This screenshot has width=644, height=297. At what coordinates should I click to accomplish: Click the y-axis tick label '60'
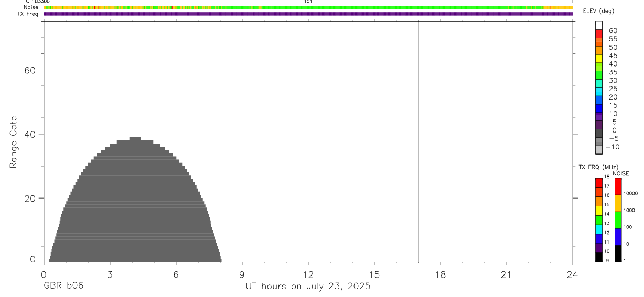tap(30, 70)
